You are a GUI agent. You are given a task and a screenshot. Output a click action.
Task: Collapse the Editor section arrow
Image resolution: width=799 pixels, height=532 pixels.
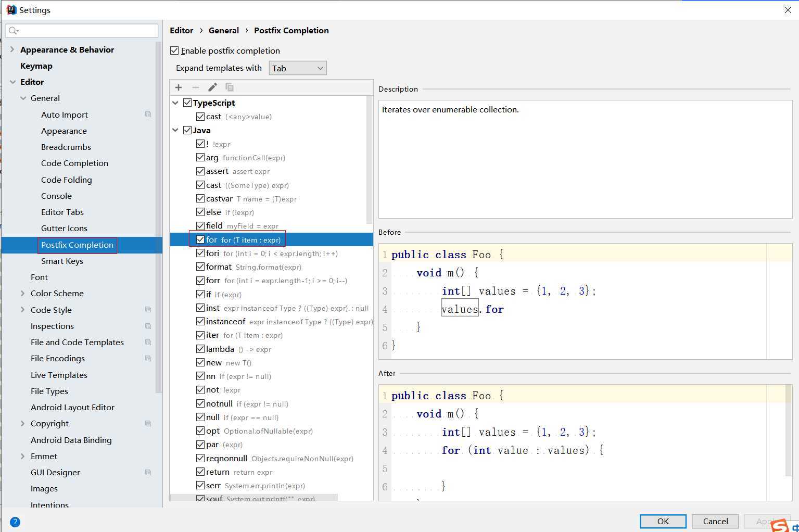pyautogui.click(x=12, y=82)
